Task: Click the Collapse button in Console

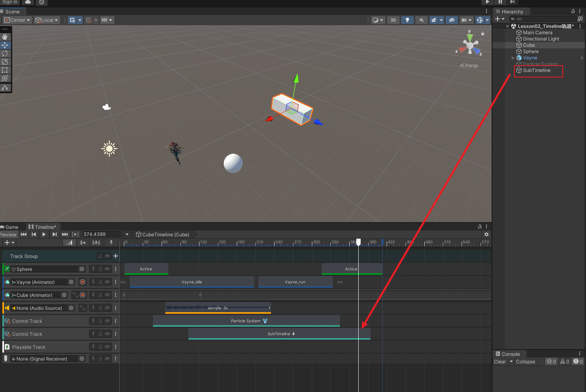Action: coord(525,362)
